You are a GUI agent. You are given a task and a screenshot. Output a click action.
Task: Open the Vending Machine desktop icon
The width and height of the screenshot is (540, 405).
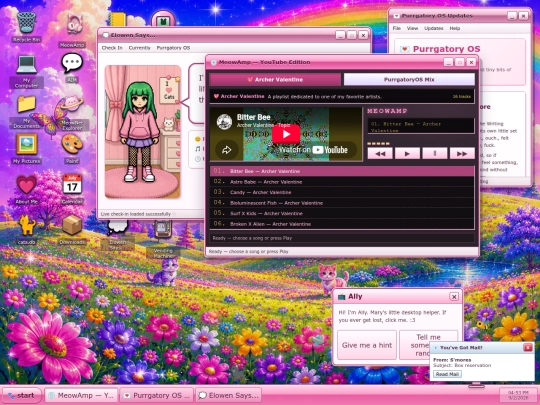pos(163,240)
